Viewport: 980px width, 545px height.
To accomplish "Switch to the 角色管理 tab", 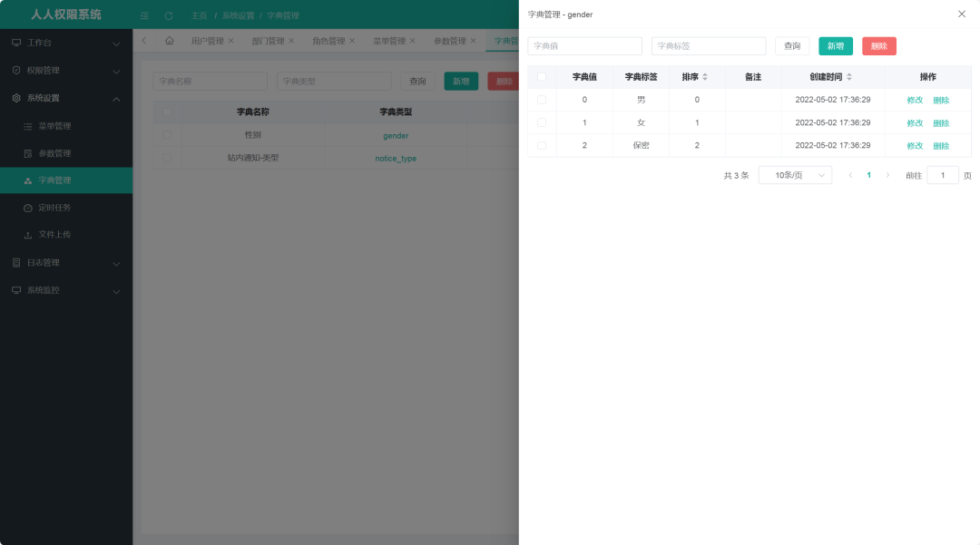I will click(328, 40).
